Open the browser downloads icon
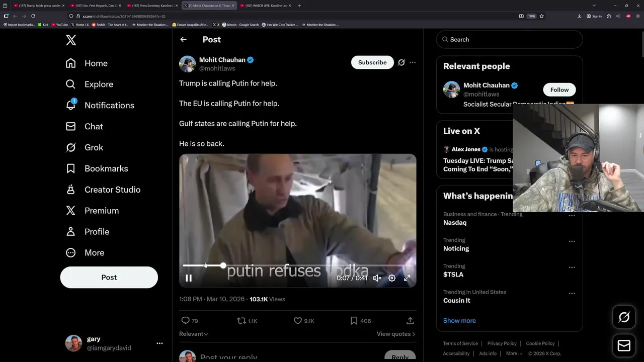Image resolution: width=644 pixels, height=362 pixels. point(579,16)
